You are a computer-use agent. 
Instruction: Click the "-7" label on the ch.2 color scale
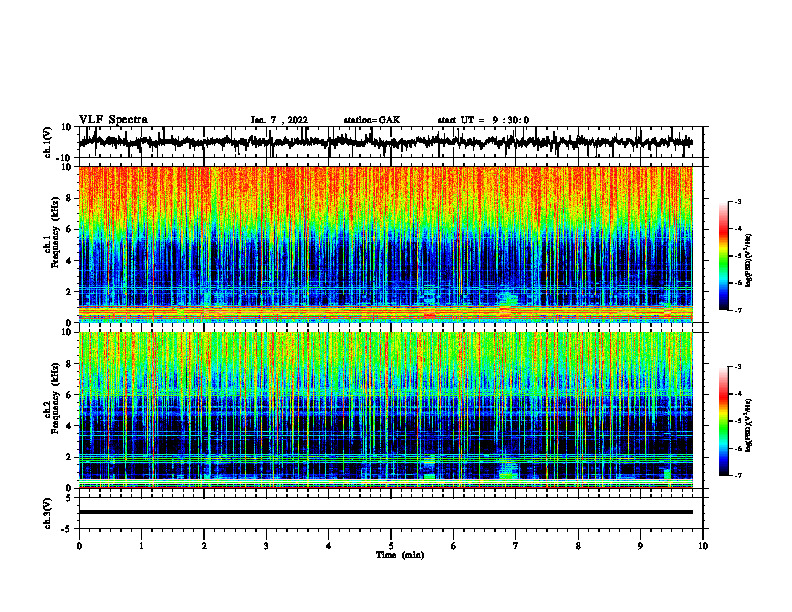pos(737,475)
